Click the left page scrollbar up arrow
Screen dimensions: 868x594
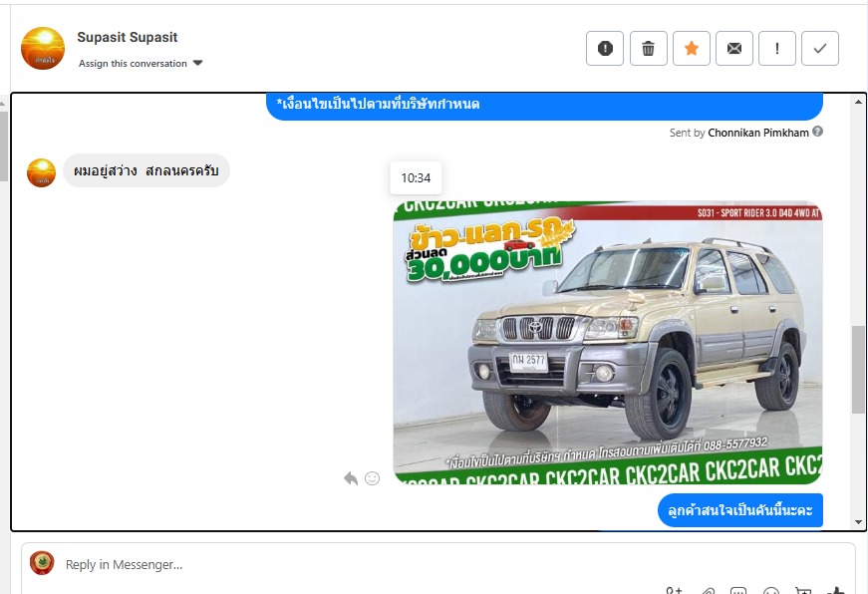4,102
